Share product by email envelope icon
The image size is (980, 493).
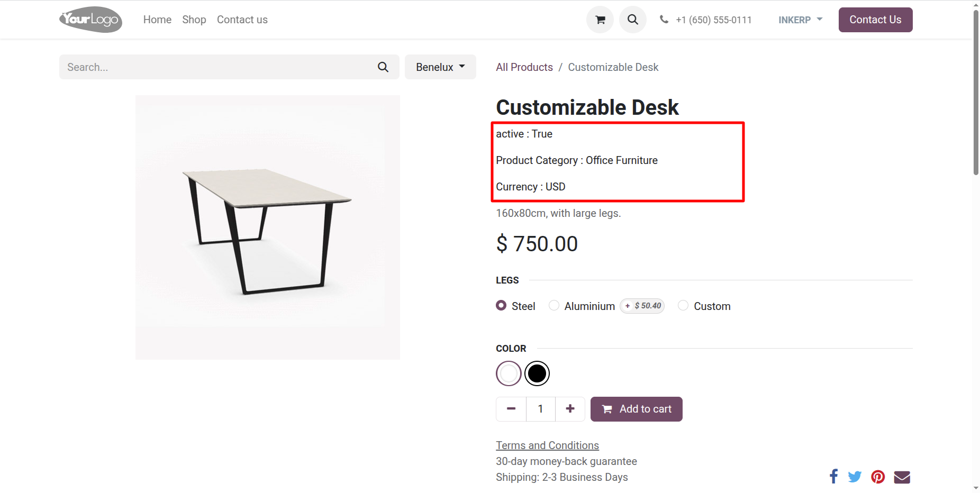coord(902,477)
